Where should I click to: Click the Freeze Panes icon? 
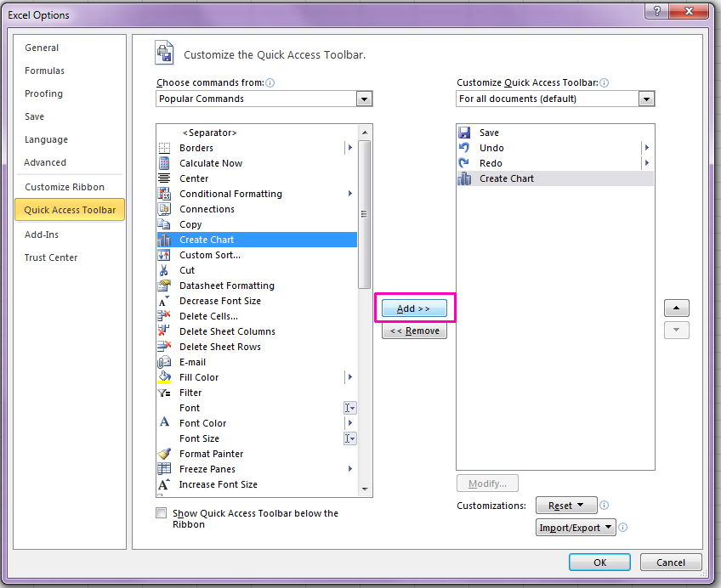click(x=164, y=469)
